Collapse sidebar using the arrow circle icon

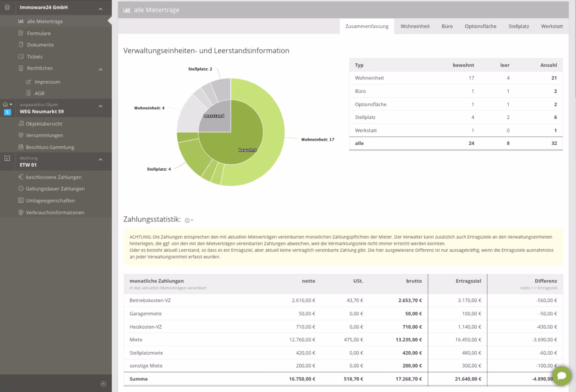pyautogui.click(x=103, y=384)
